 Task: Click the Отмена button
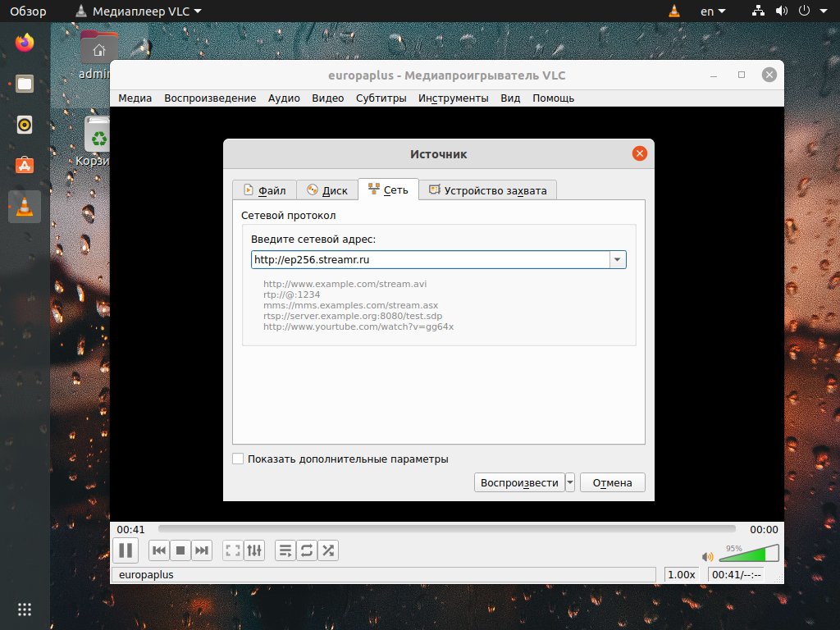pyautogui.click(x=612, y=482)
